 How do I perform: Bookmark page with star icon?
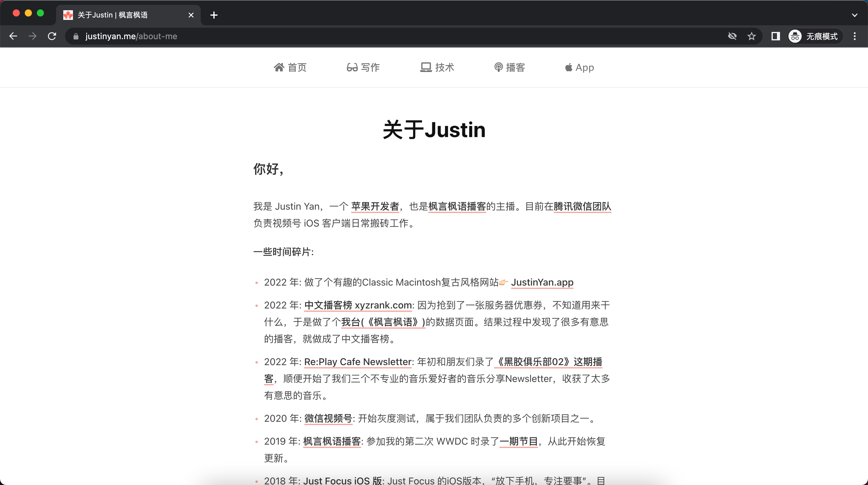tap(751, 36)
